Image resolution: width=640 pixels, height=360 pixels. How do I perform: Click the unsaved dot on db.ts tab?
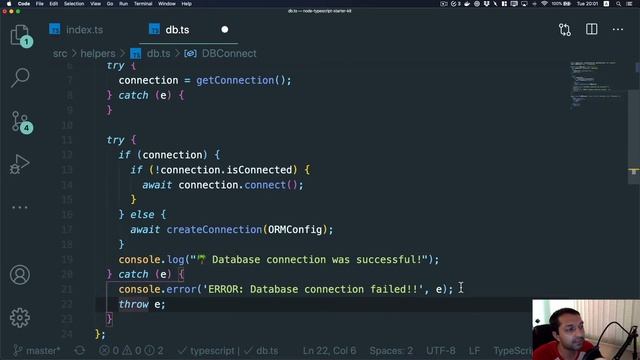click(x=224, y=29)
